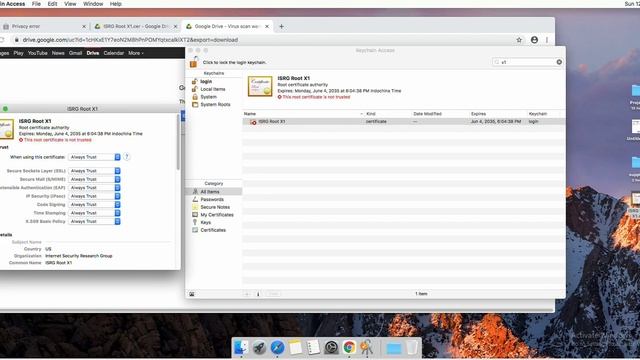This screenshot has height=360, width=640.
Task: Select the Keys category
Action: [205, 222]
